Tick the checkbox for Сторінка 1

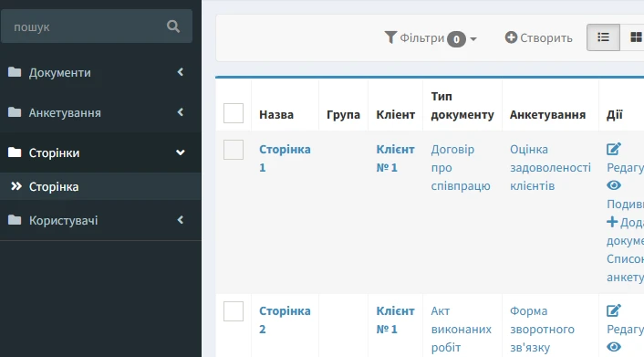[234, 150]
